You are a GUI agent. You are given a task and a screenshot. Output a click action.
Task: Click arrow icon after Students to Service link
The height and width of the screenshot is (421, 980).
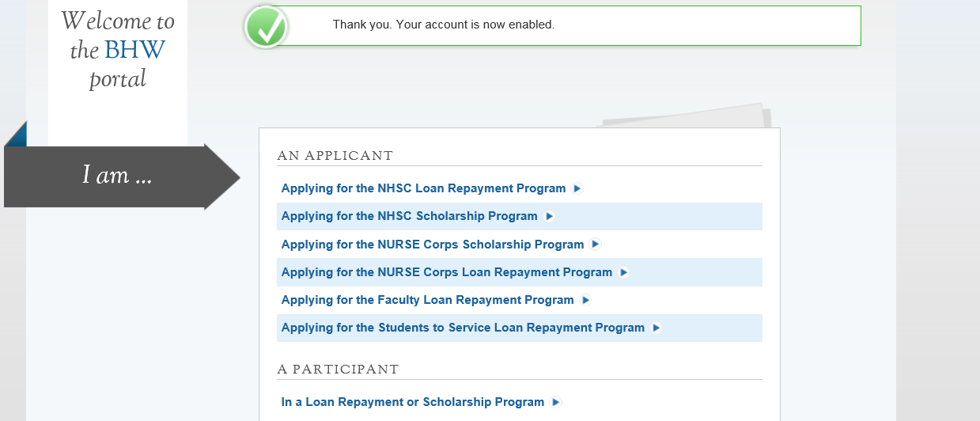point(656,328)
